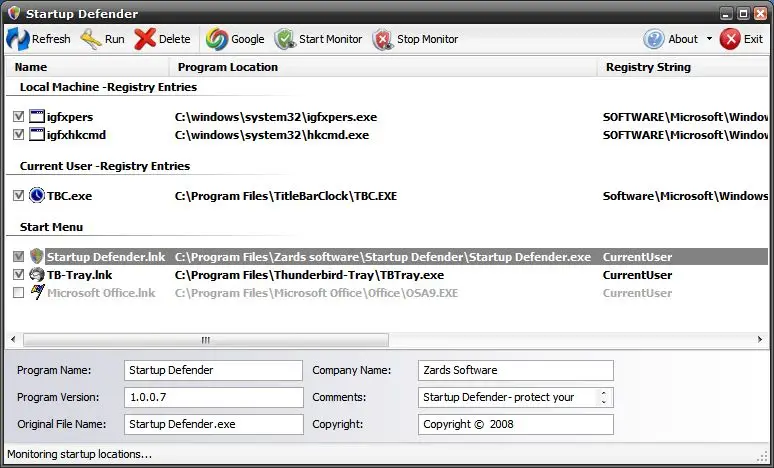This screenshot has height=468, width=774.
Task: Enable the Microsoft Office.lnk entry
Action: 18,293
